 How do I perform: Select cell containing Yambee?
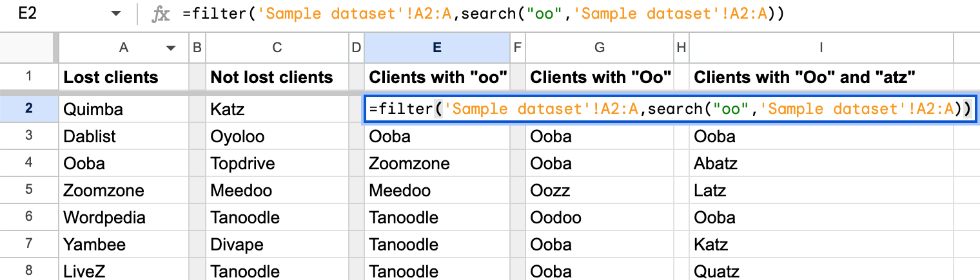pyautogui.click(x=124, y=244)
